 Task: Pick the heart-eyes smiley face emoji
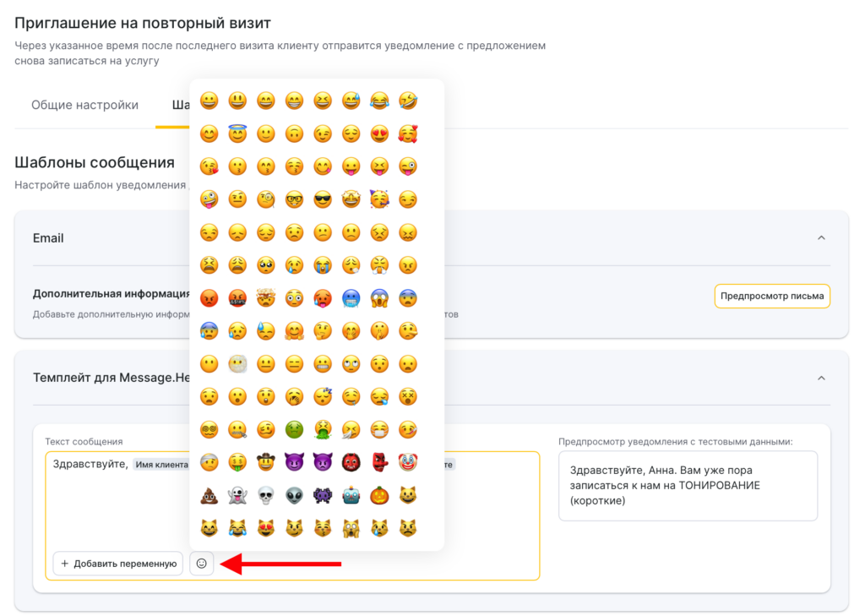pyautogui.click(x=379, y=134)
